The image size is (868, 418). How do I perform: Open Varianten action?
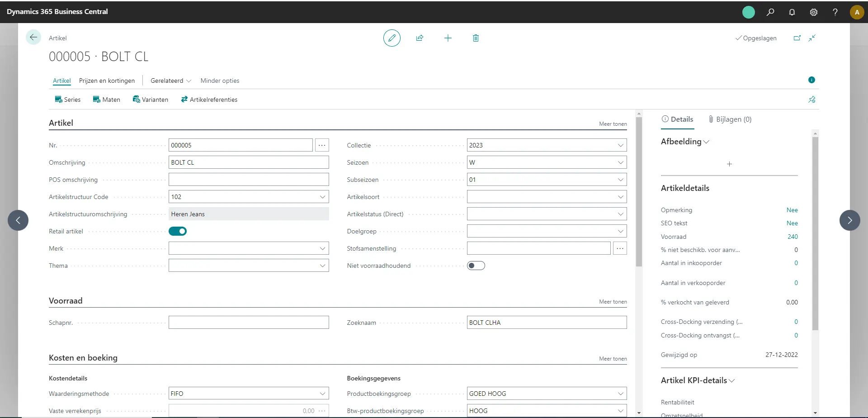click(151, 100)
